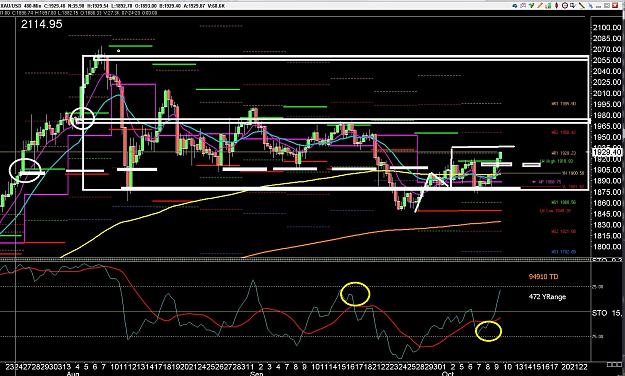Click the dark teal icon in top toolbar
The image size is (625, 376).
[x=515, y=6]
